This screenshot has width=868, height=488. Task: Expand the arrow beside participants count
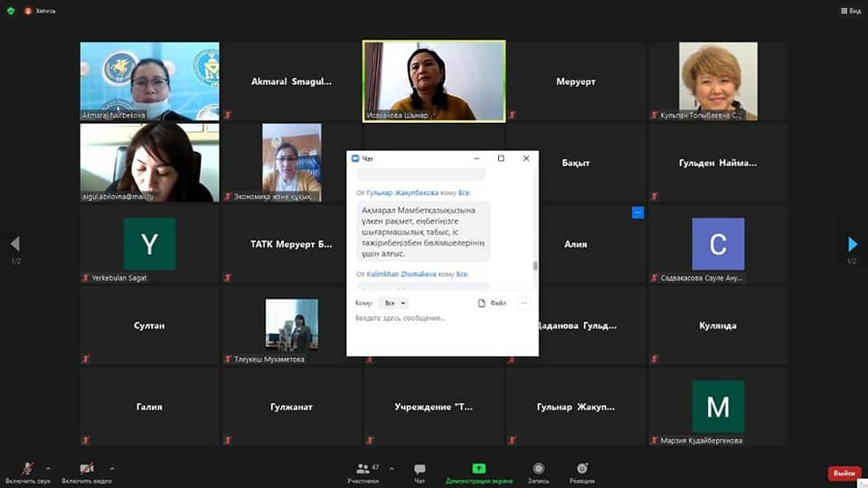[x=391, y=468]
